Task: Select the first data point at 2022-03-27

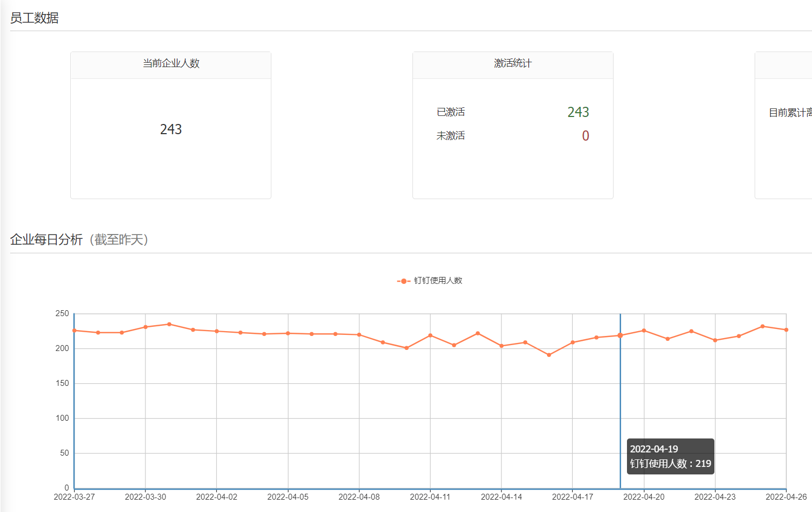Action: 75,331
